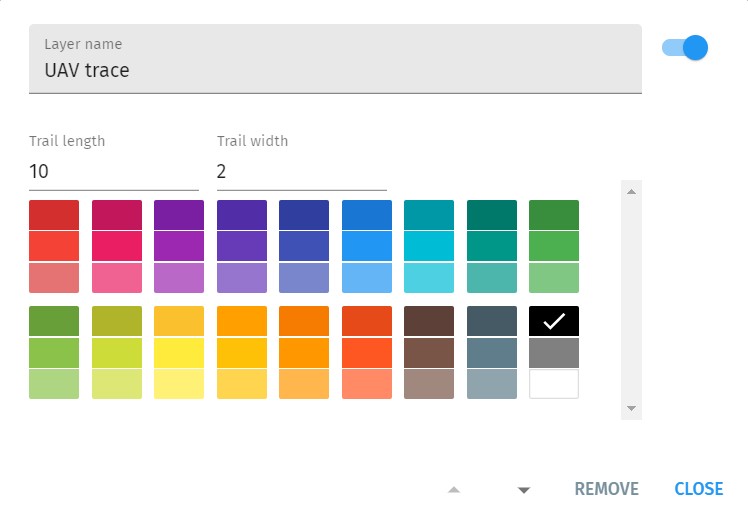Screen dimensions: 748x528
Task: Pick the white color swatch
Action: click(x=553, y=384)
